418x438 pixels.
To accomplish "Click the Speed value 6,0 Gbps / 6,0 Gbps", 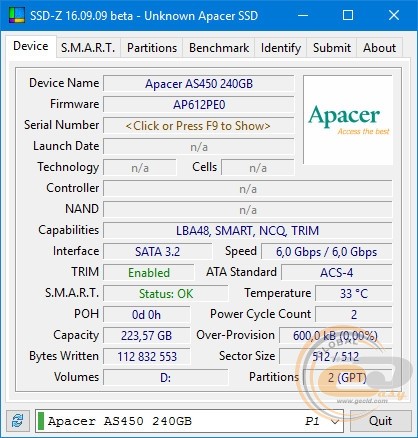I will coord(326,252).
